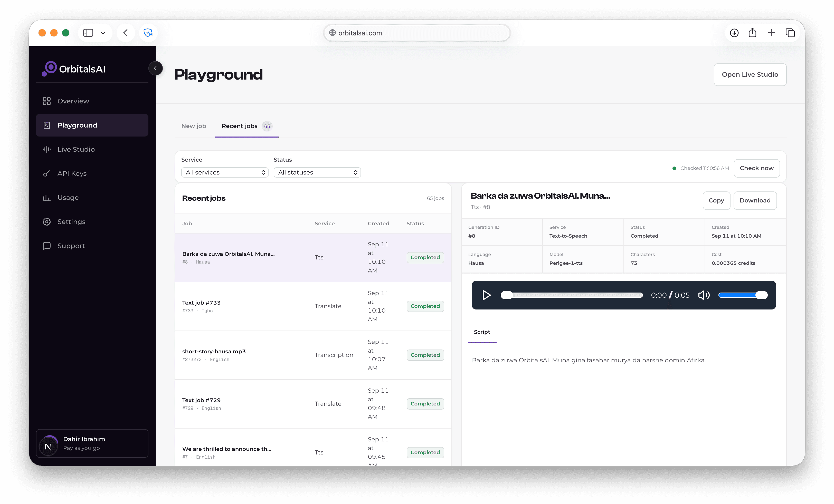Expand the All statuses dropdown
Image resolution: width=834 pixels, height=504 pixels.
click(317, 172)
